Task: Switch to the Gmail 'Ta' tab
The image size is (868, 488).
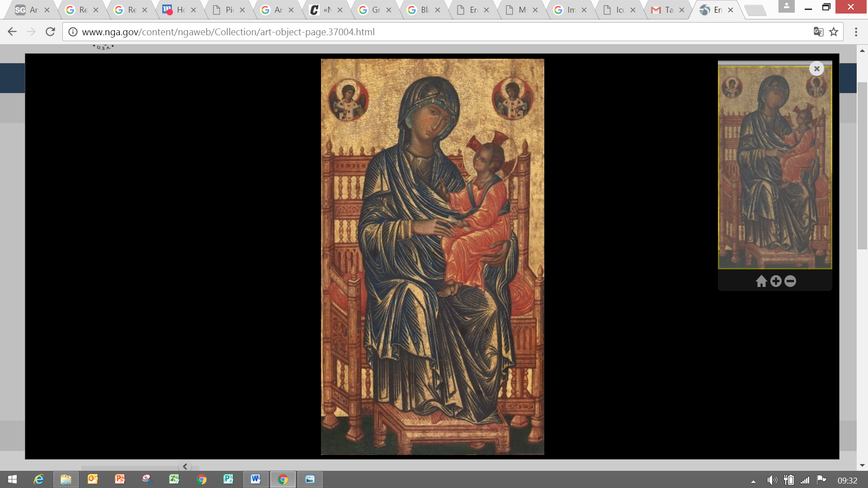Action: tap(666, 10)
